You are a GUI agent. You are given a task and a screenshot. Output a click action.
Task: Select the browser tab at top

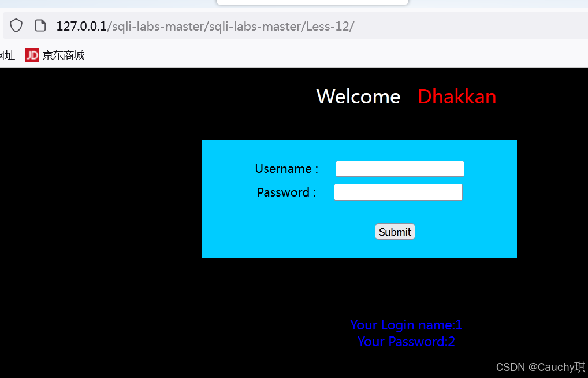point(312,2)
